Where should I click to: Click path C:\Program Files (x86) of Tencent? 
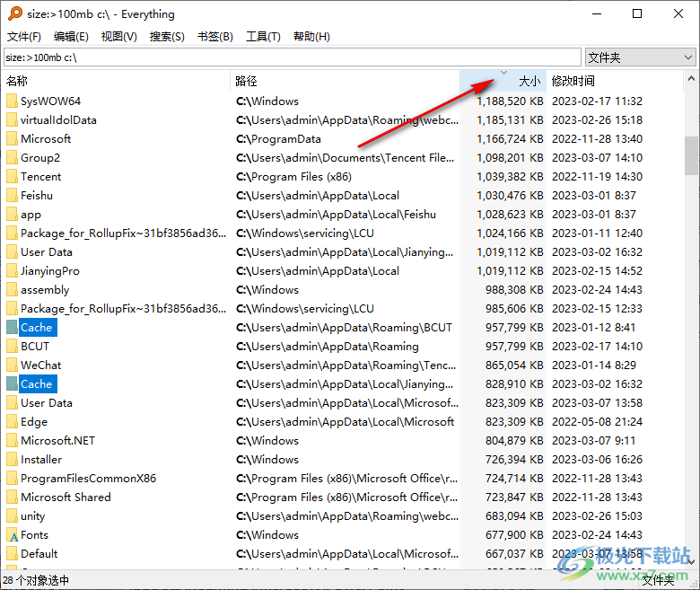tap(293, 176)
